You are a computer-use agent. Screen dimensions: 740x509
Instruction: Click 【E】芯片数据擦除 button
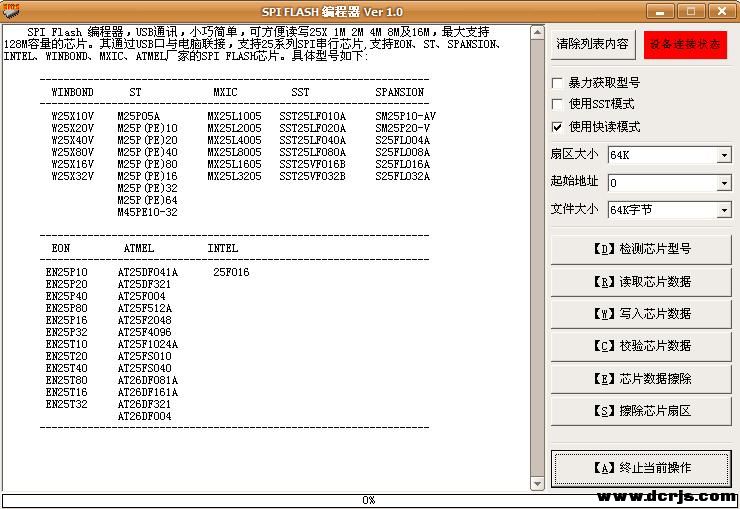pos(641,378)
